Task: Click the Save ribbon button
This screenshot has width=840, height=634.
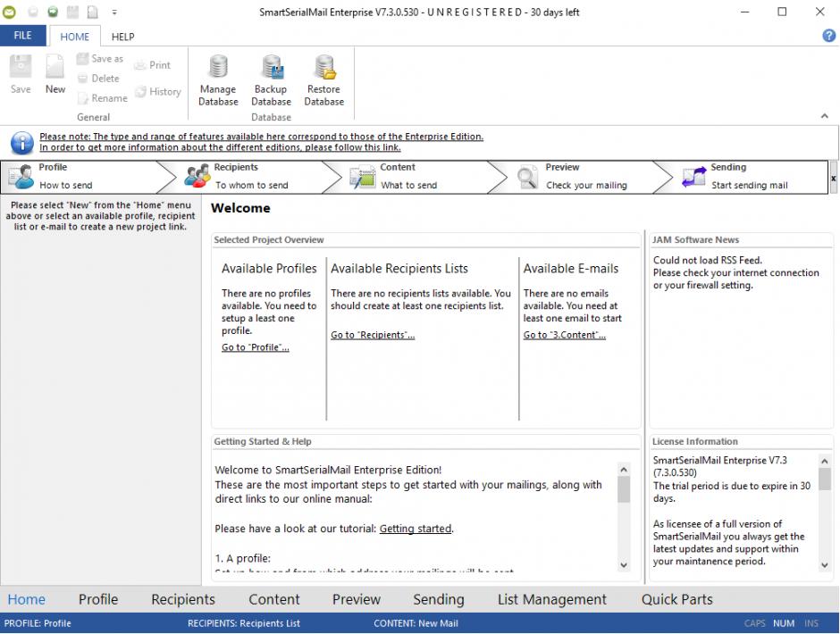Action: 21,74
